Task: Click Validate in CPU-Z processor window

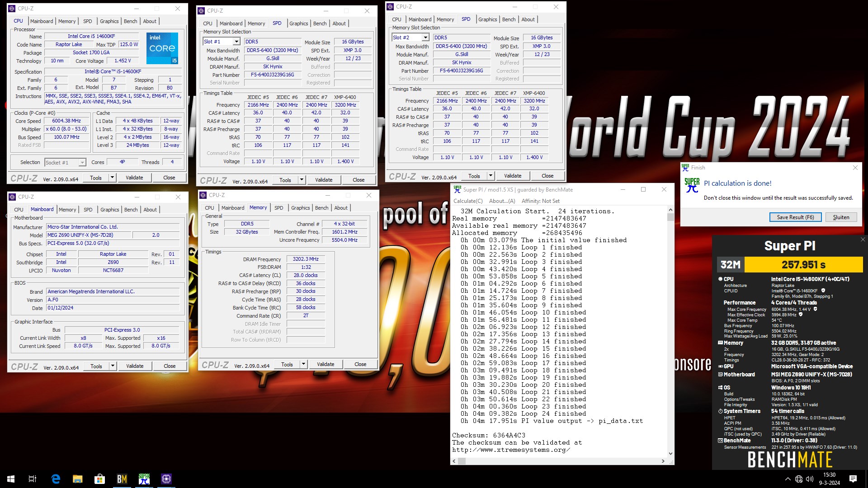Action: [134, 178]
